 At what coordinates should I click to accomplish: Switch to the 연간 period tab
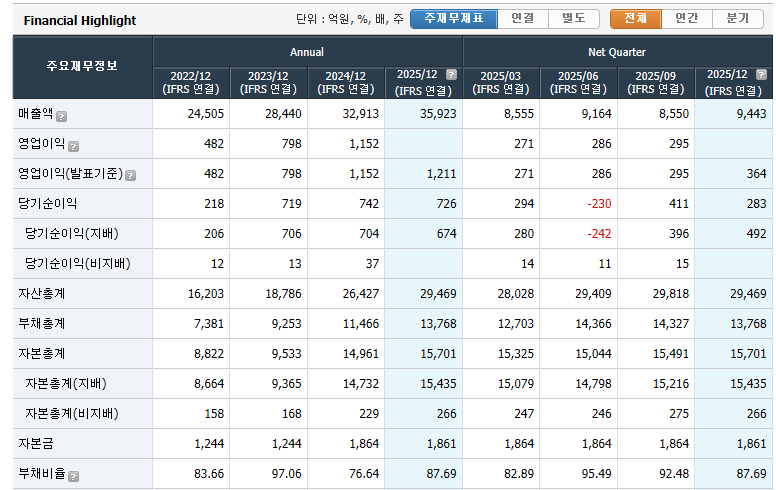coord(687,19)
